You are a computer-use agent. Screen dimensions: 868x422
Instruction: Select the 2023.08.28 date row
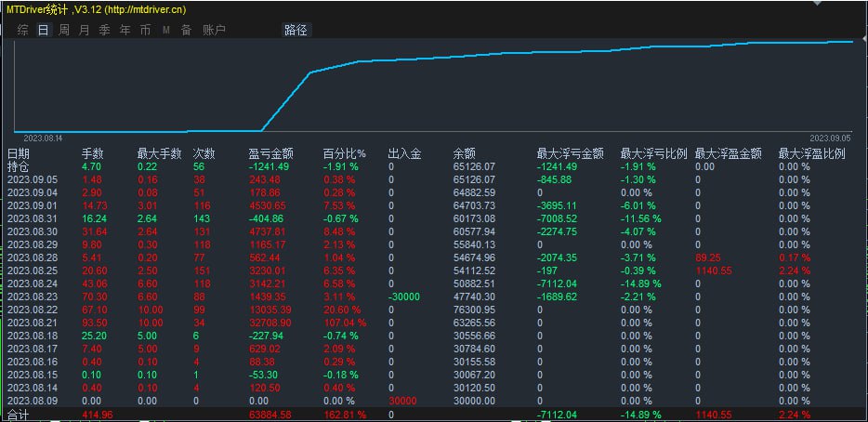(32, 257)
